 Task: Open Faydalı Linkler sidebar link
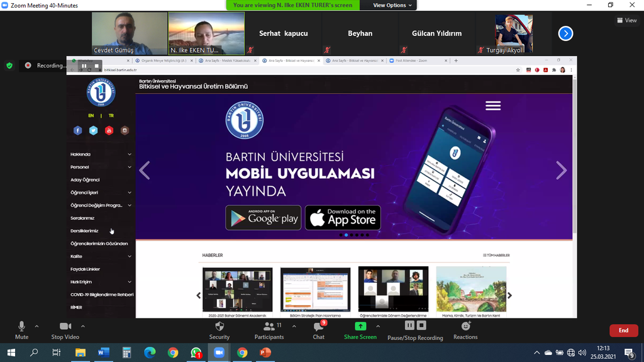[x=85, y=269]
